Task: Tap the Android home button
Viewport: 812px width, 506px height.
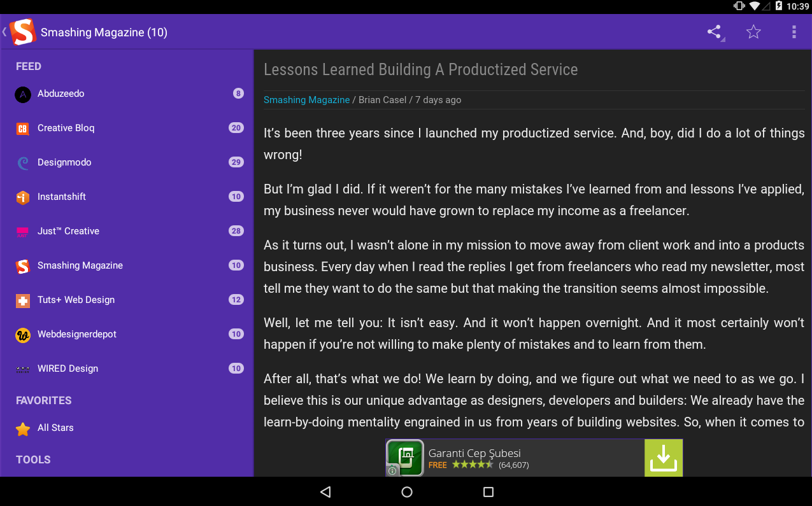Action: (x=407, y=492)
